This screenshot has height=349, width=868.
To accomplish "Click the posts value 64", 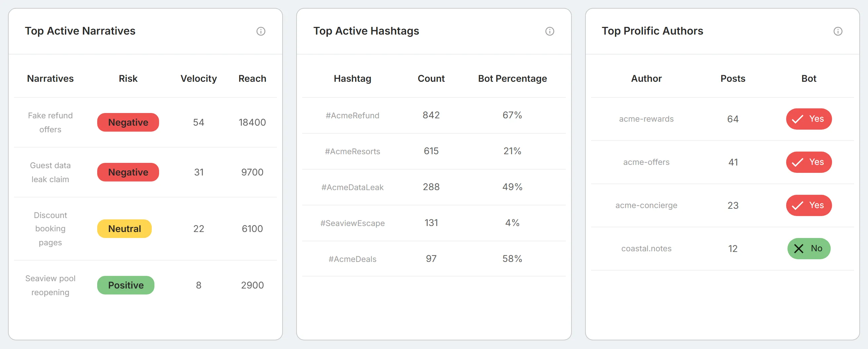I will tap(733, 119).
